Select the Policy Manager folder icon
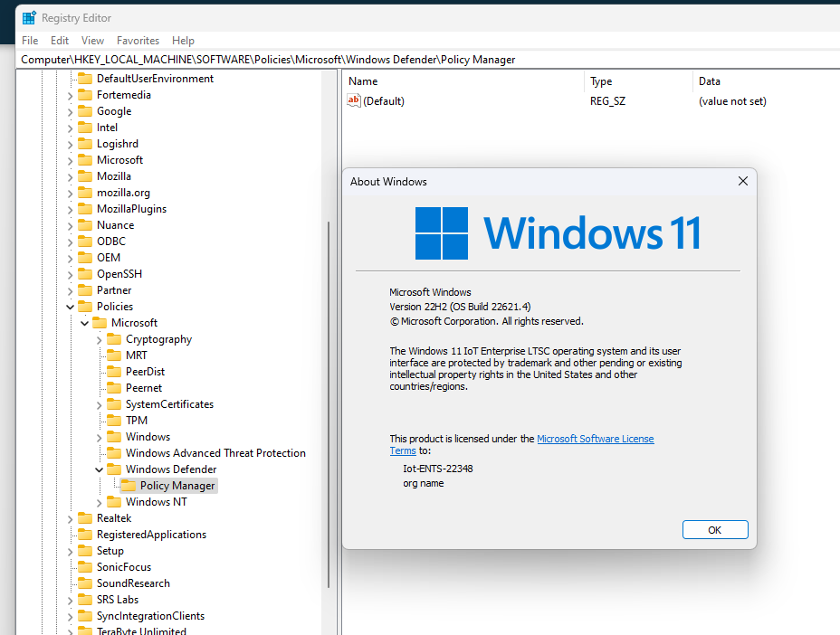This screenshot has width=840, height=635. 128,486
